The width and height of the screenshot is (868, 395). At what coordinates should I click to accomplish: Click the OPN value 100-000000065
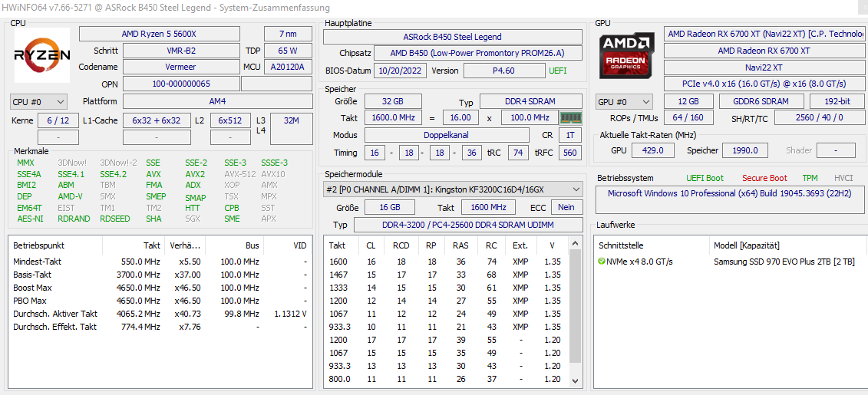click(181, 84)
